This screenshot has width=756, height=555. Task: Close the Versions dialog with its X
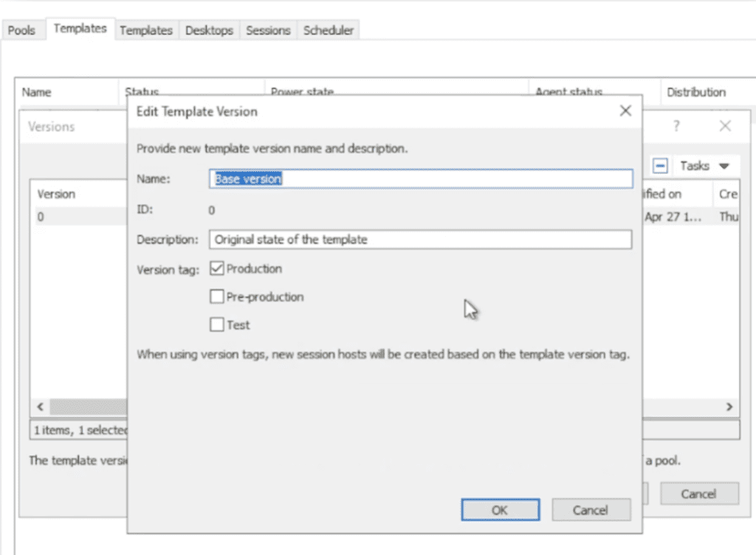pos(724,126)
